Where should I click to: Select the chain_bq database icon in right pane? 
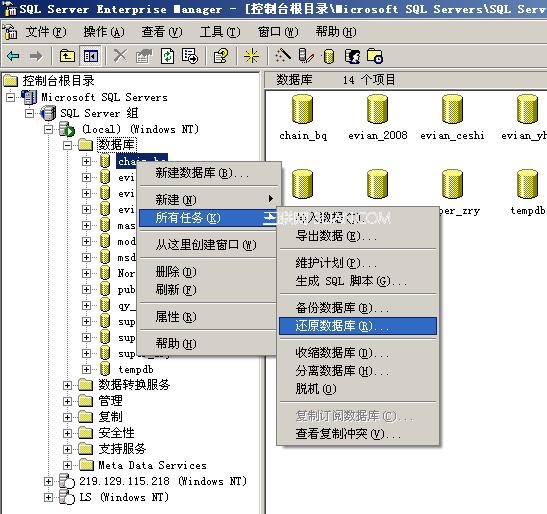pos(302,109)
